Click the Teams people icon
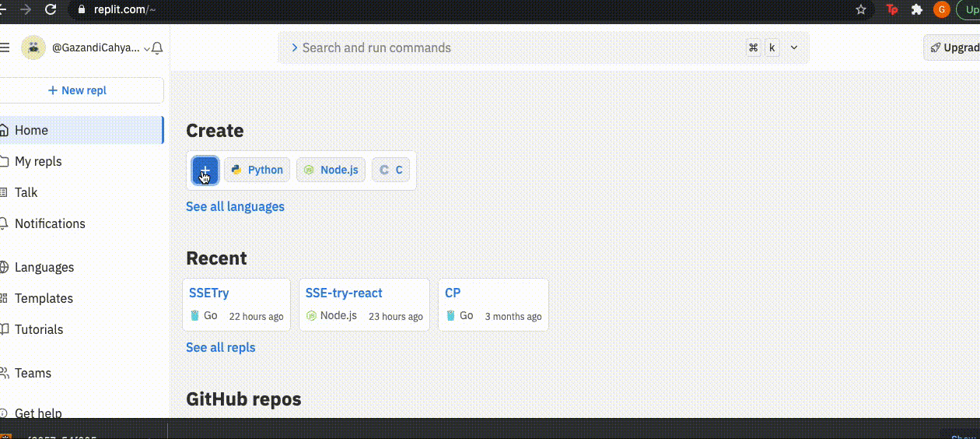Screen dimensions: 980x439 (x=5, y=373)
